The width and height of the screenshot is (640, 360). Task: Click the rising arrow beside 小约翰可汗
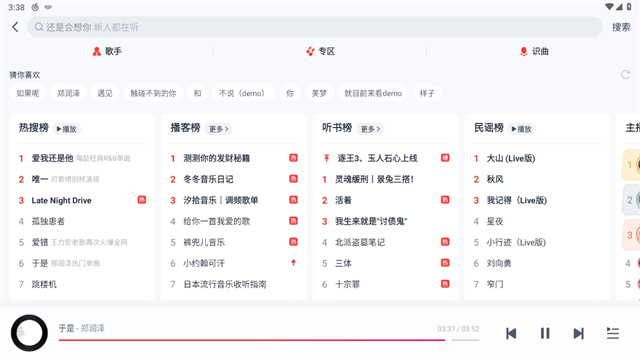[293, 263]
